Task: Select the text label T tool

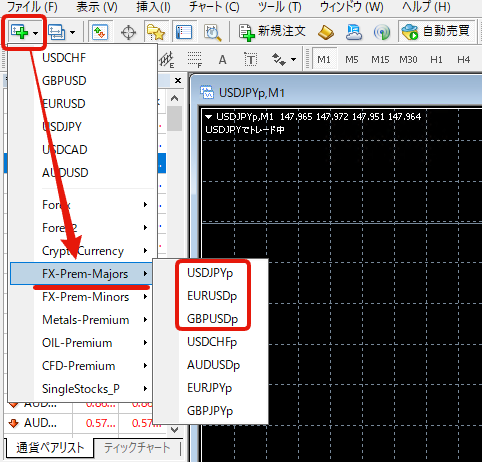Action: point(250,60)
